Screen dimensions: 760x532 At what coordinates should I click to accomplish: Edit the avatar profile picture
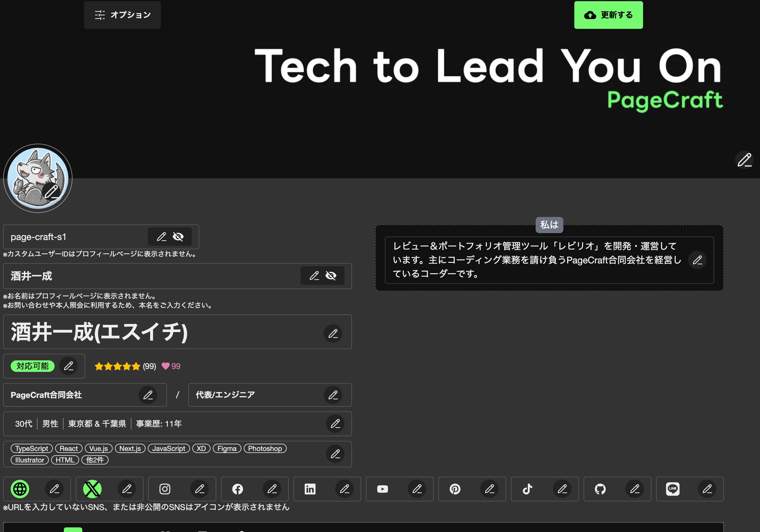(x=51, y=192)
